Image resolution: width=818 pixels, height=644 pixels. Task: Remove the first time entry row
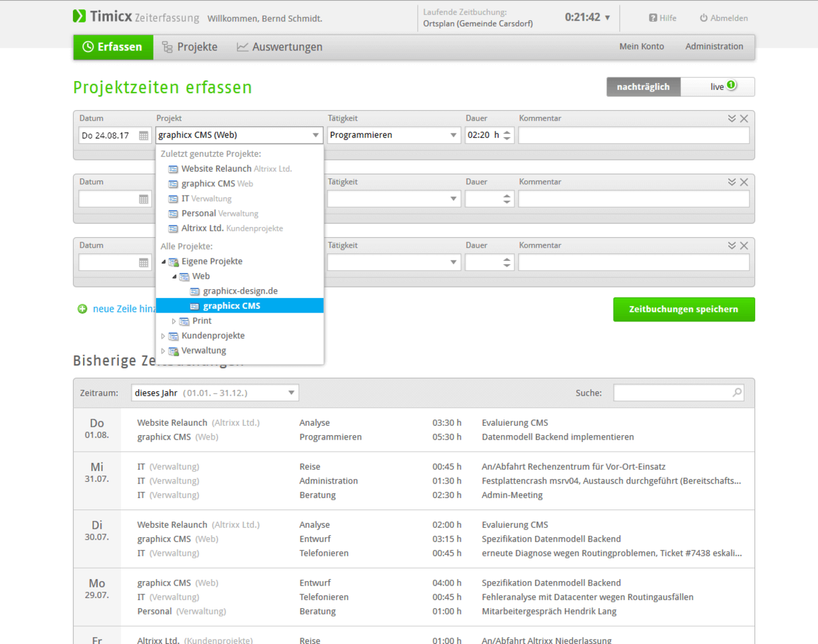pos(744,119)
